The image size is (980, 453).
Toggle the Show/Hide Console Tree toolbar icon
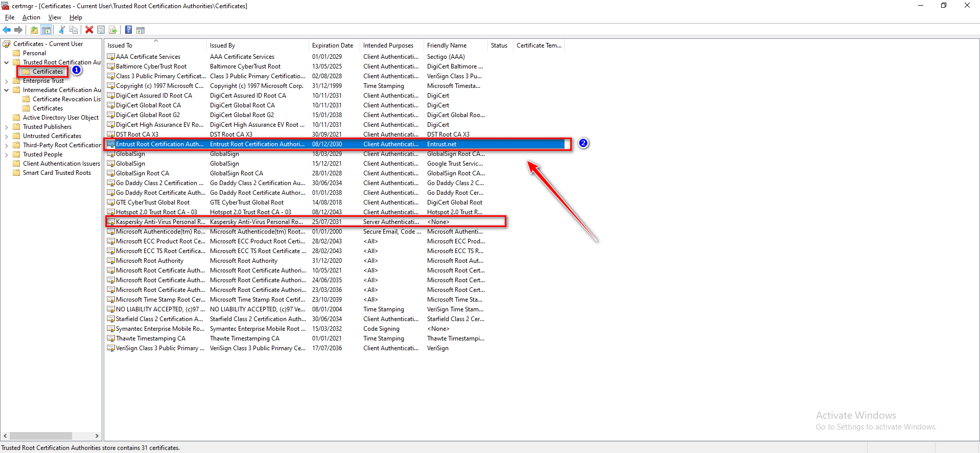click(46, 30)
